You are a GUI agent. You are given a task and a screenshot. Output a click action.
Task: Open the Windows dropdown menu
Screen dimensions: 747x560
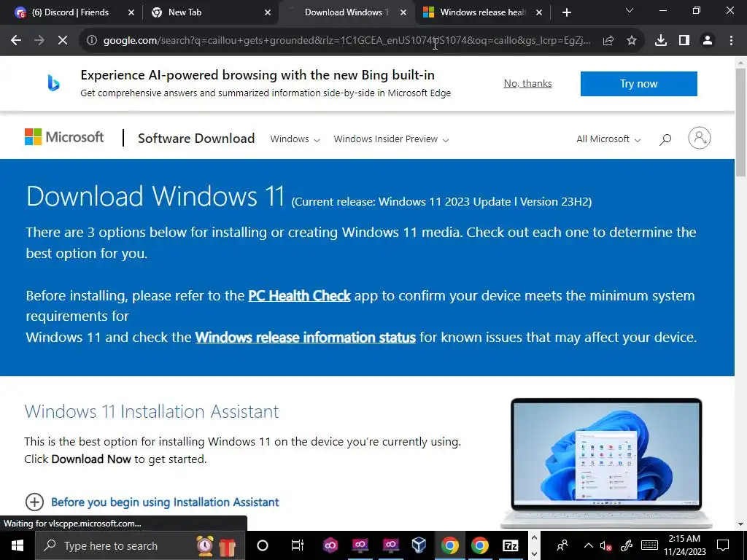click(x=295, y=139)
